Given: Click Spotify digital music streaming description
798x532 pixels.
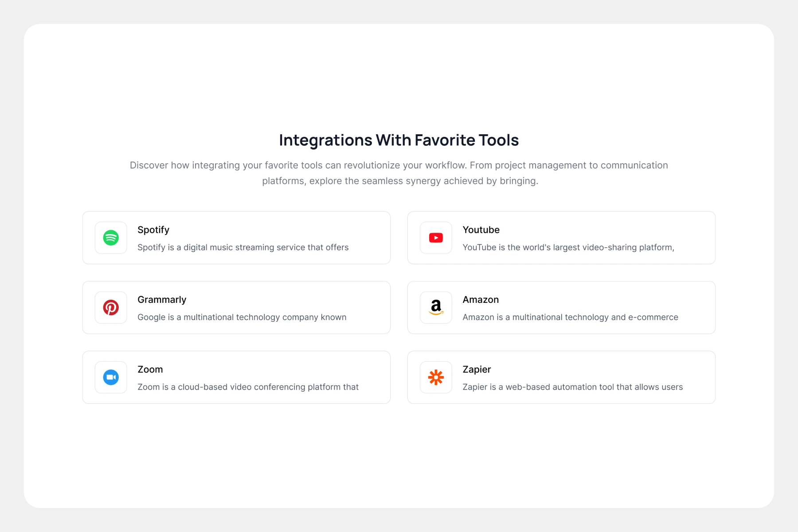Looking at the screenshot, I should pyautogui.click(x=243, y=247).
